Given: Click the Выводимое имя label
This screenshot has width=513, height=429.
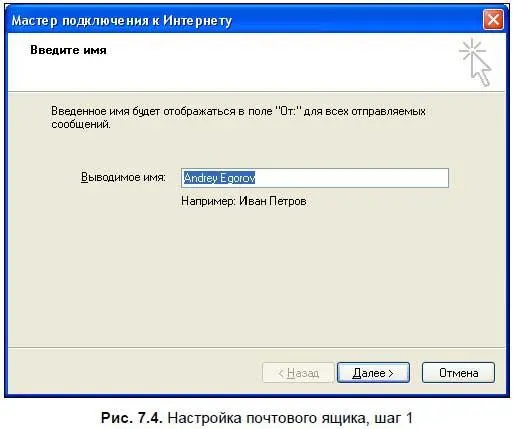Looking at the screenshot, I should point(123,177).
